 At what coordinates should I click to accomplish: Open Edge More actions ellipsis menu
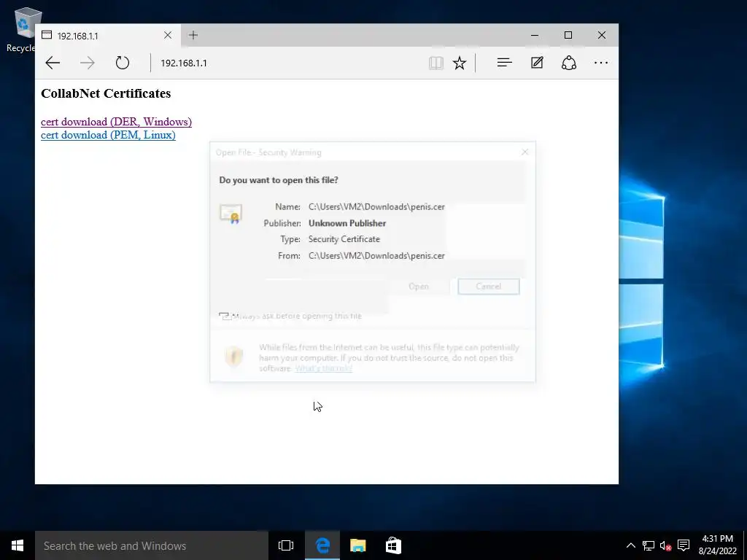coord(601,63)
